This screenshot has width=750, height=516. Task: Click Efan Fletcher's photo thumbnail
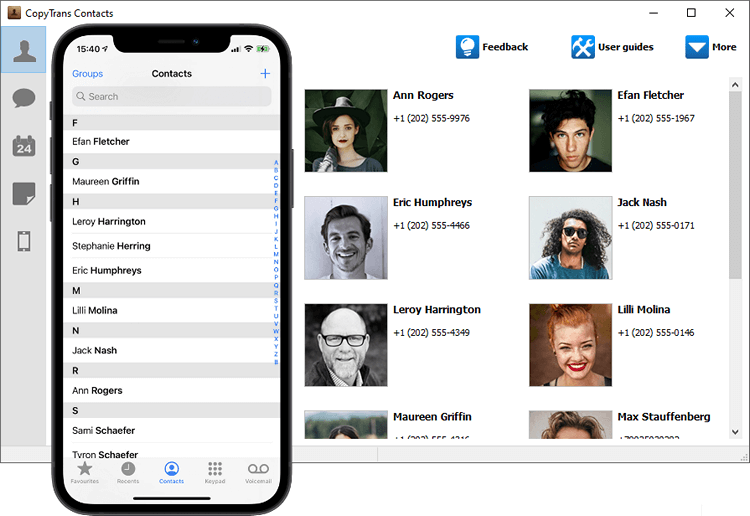[570, 131]
